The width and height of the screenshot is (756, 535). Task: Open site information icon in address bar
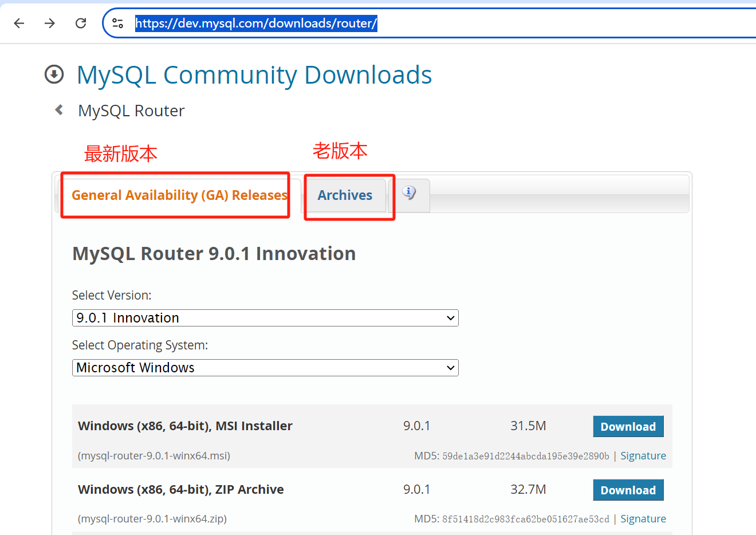click(117, 23)
